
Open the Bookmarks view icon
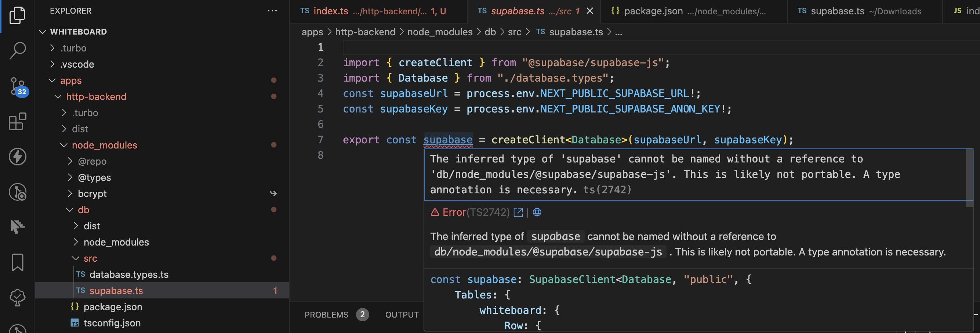[17, 262]
